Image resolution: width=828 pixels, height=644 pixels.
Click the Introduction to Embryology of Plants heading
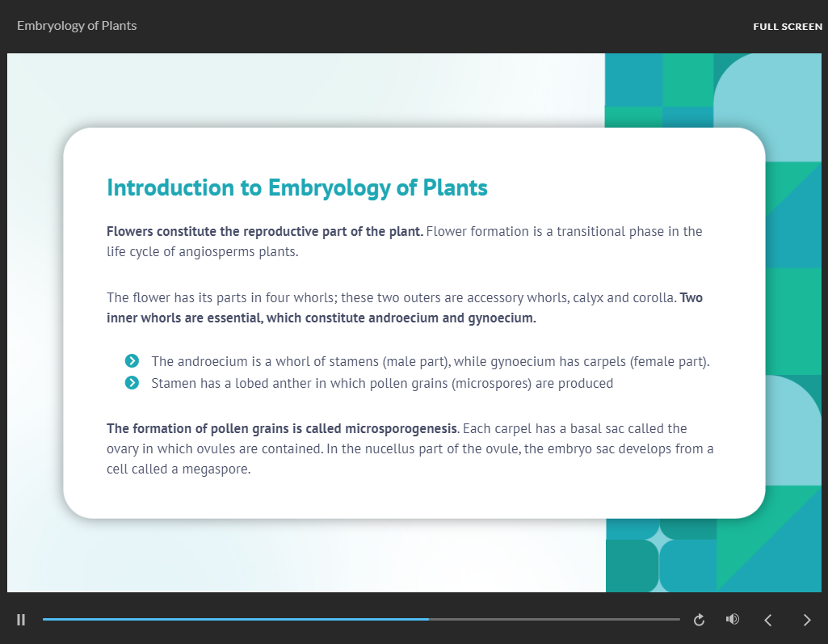(x=296, y=187)
